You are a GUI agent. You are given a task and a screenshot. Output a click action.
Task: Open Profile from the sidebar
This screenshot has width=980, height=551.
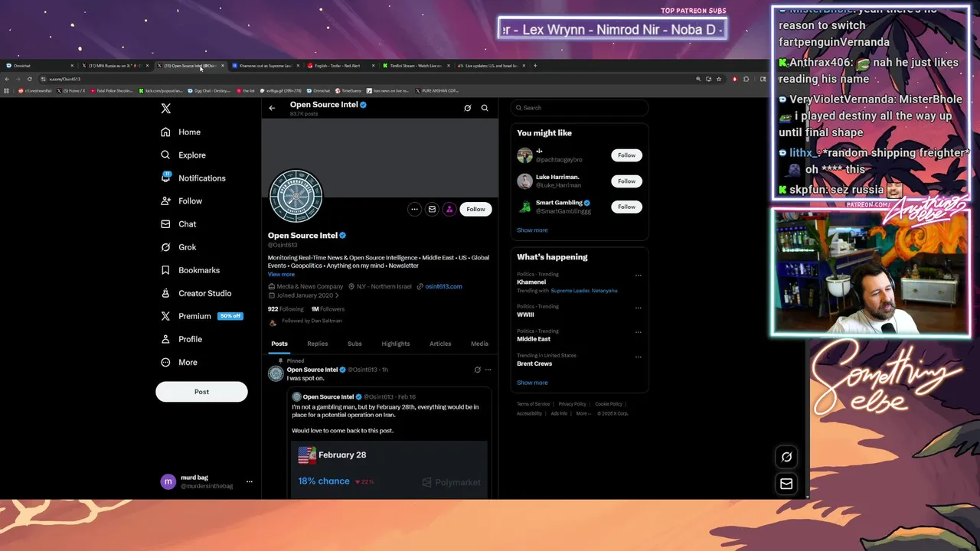point(181,339)
